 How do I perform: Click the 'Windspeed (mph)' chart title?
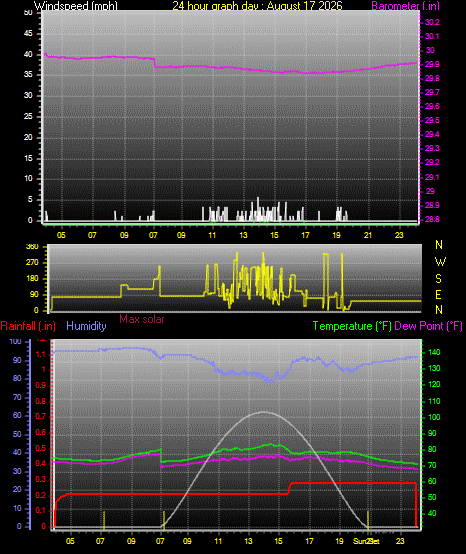click(x=76, y=6)
